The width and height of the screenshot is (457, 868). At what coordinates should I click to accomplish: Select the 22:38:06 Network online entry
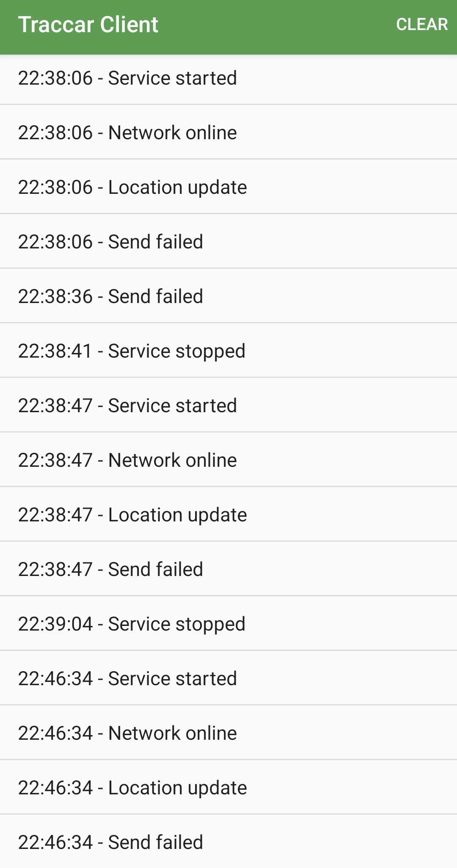[x=127, y=132]
